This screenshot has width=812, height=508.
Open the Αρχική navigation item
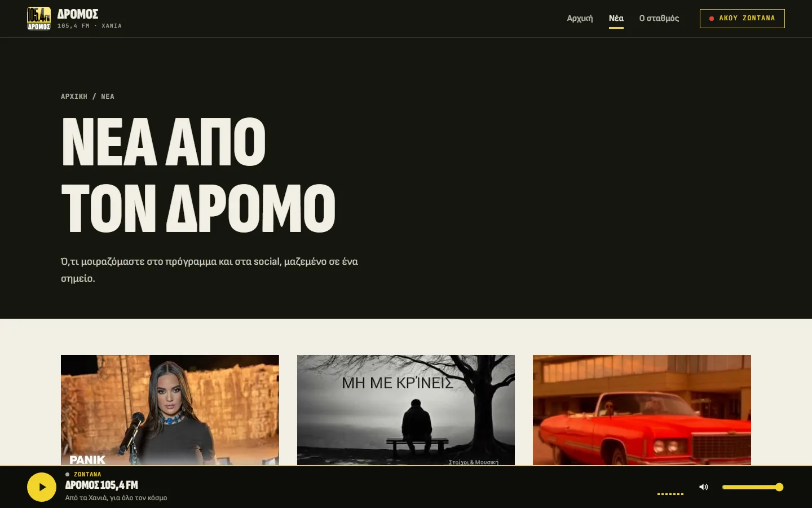[580, 18]
